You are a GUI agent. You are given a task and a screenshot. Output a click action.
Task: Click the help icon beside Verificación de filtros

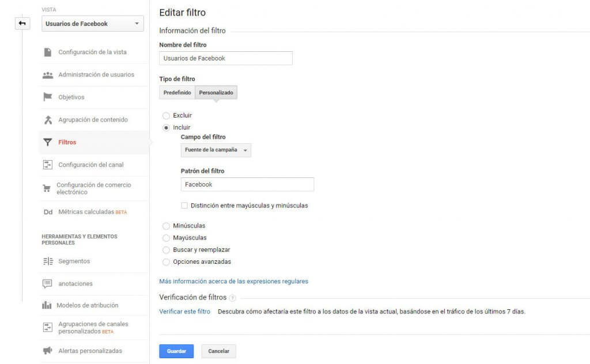(232, 298)
